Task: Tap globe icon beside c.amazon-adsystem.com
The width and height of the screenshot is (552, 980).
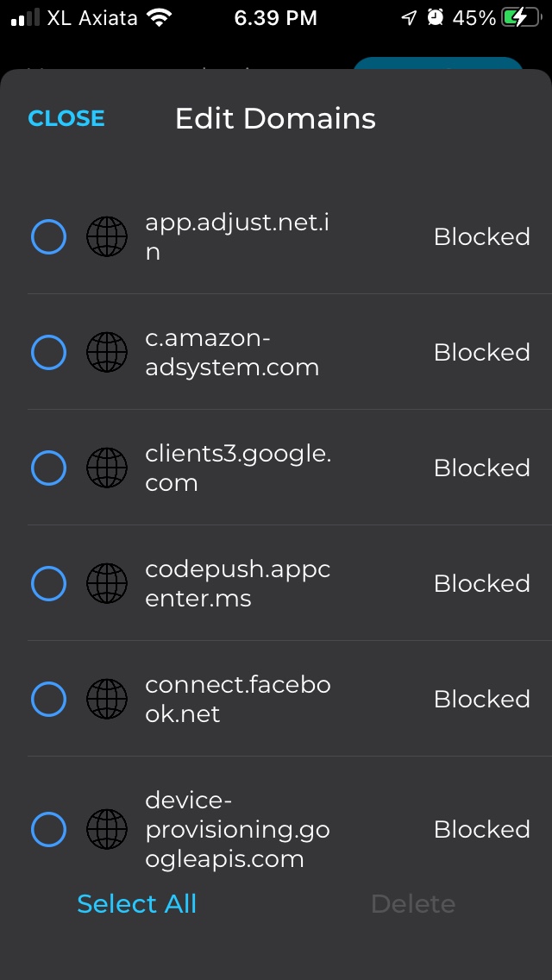Action: point(107,353)
